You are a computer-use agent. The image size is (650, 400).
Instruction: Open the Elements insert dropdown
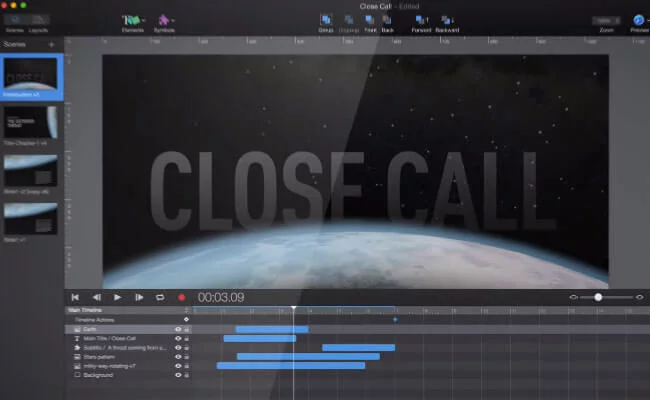pyautogui.click(x=133, y=20)
